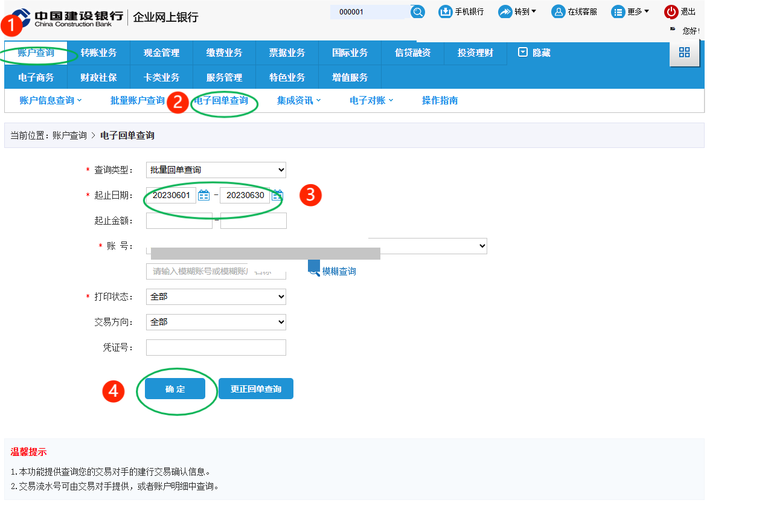Click the search magnifier icon in header

[x=418, y=11]
